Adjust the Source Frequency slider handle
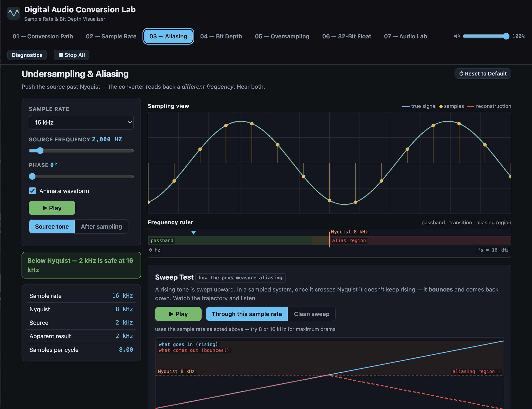 (40, 151)
